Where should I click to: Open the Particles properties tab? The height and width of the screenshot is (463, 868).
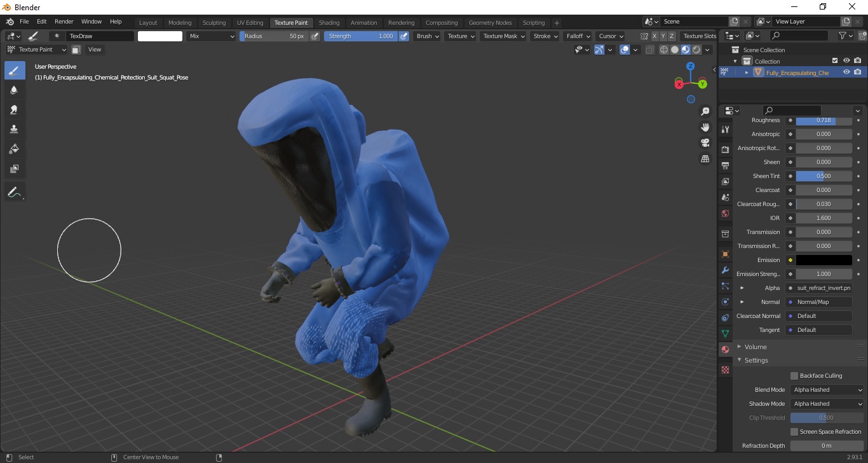click(x=725, y=286)
